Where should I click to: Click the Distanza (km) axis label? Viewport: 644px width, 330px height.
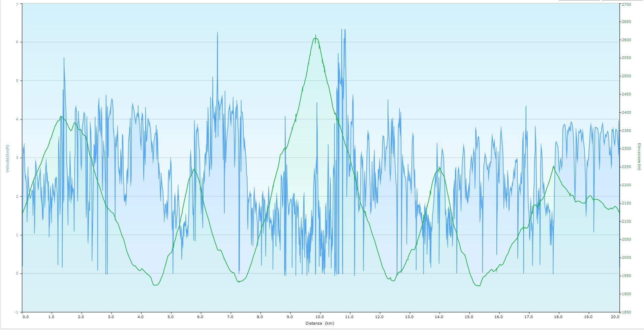[320, 323]
